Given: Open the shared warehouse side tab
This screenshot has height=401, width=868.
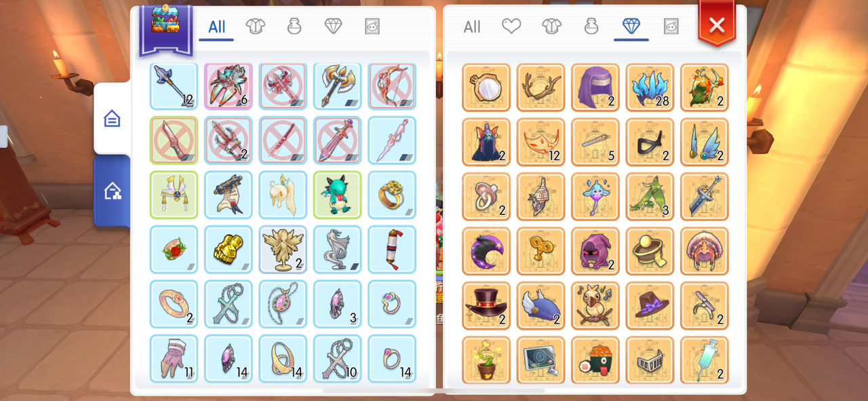Looking at the screenshot, I should coord(112,191).
